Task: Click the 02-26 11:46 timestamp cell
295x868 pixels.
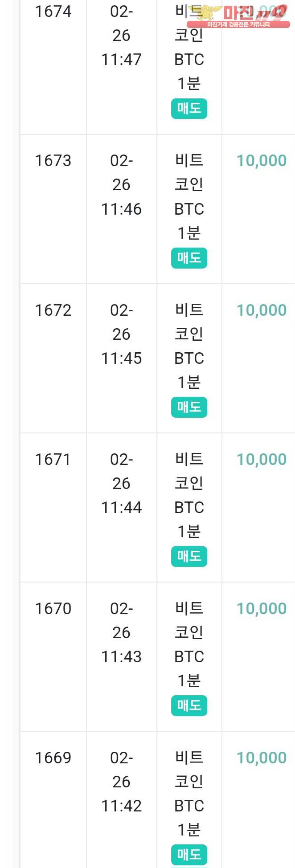Action: tap(121, 185)
